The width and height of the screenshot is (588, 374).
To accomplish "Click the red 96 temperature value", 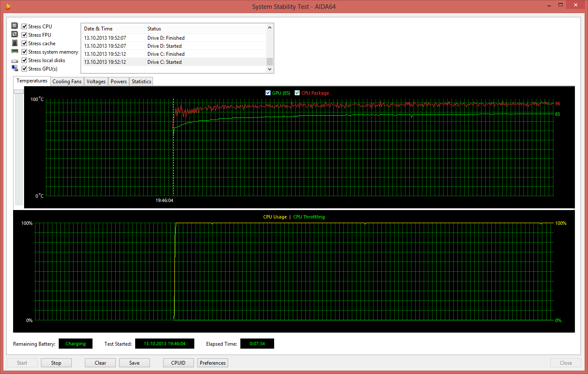I will (558, 104).
